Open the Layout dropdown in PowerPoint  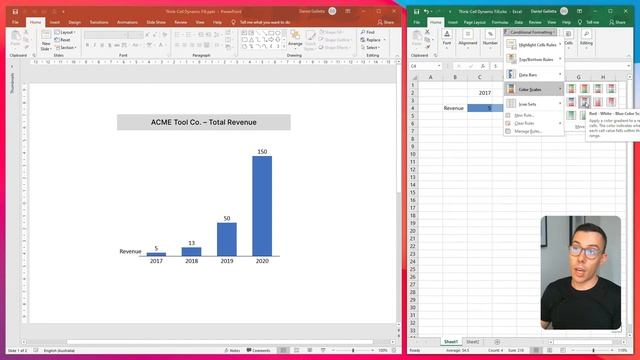tap(65, 32)
